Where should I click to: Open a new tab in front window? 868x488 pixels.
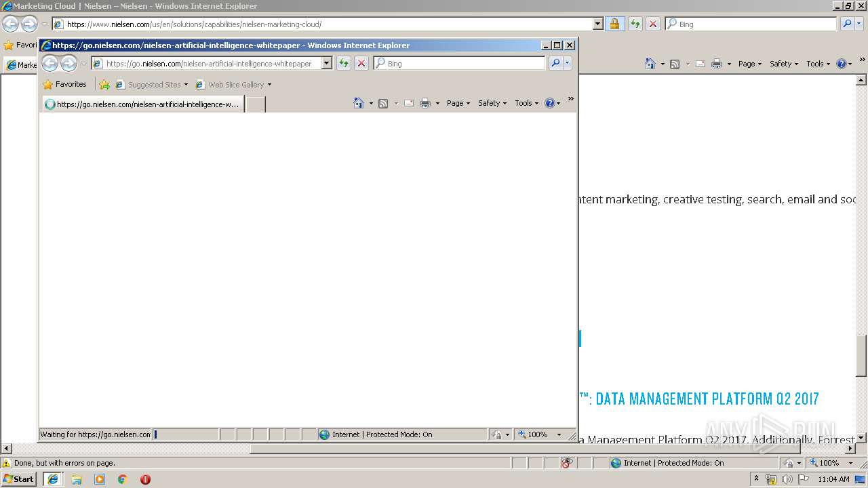click(255, 104)
